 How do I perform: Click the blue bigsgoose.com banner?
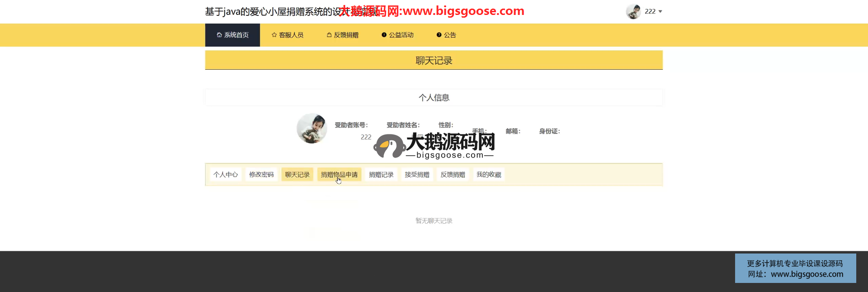pyautogui.click(x=795, y=268)
